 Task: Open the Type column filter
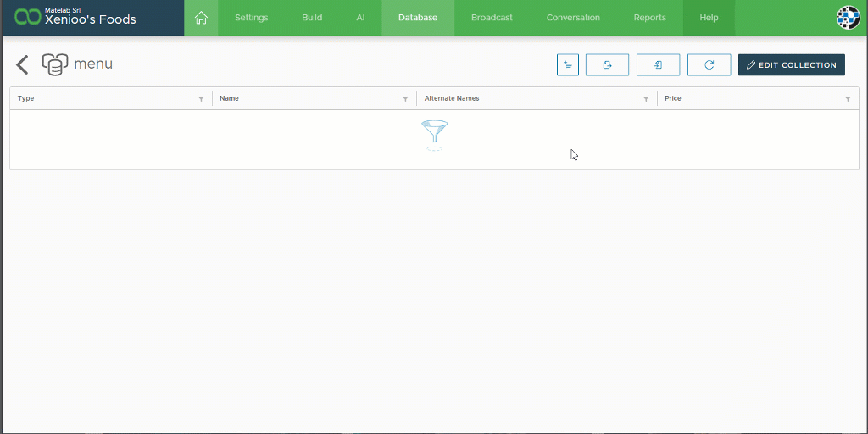point(201,99)
